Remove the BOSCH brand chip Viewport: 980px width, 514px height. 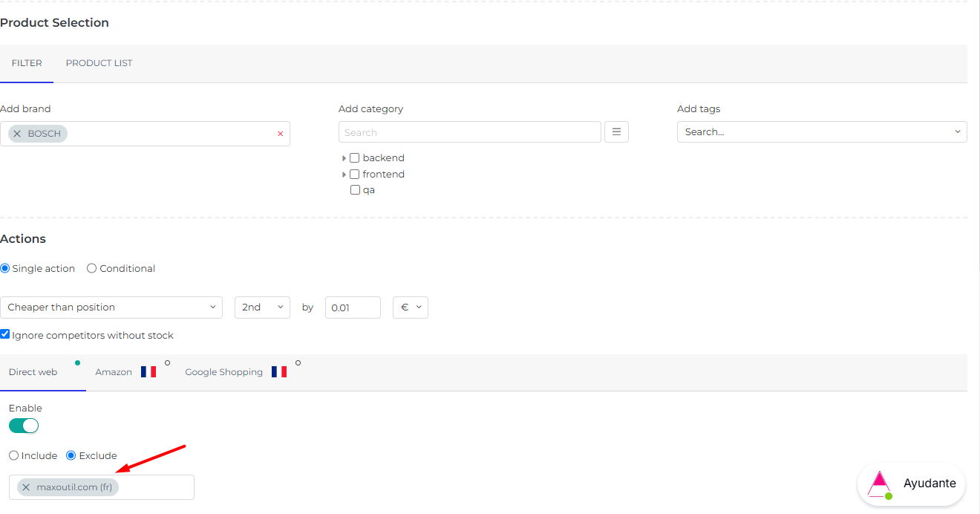(x=17, y=134)
